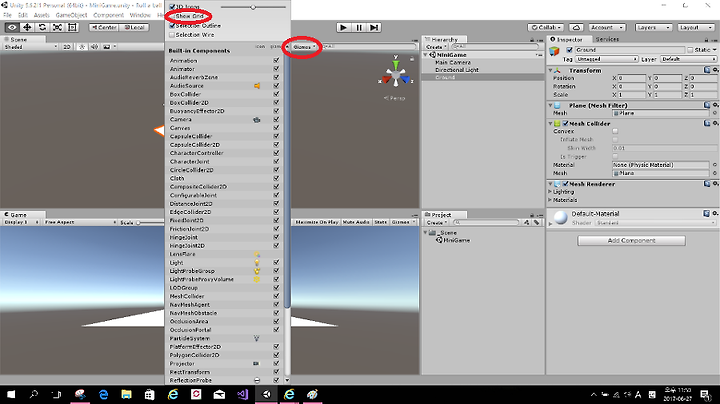The height and width of the screenshot is (404, 720).
Task: Toggle scene audio speaker icon
Action: point(94,47)
